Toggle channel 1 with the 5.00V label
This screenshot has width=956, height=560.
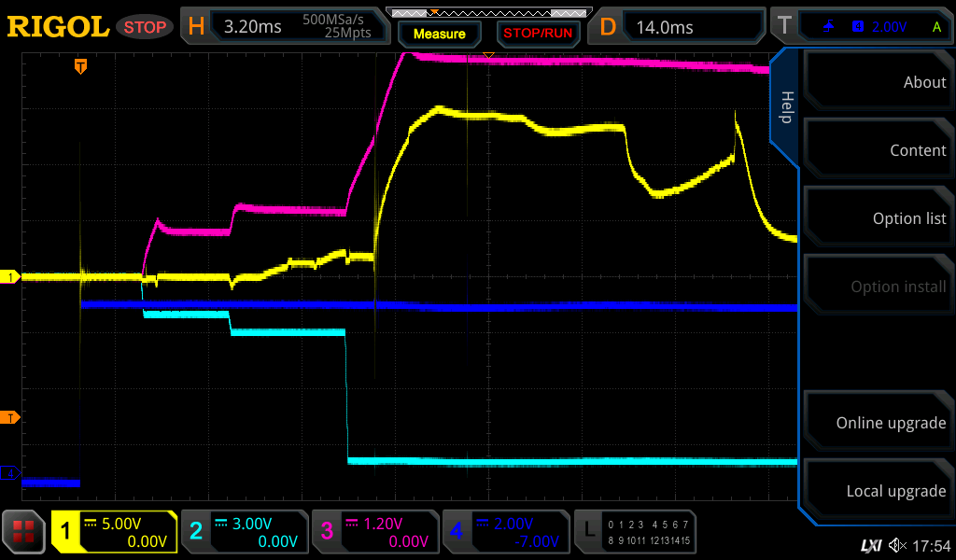coord(114,532)
